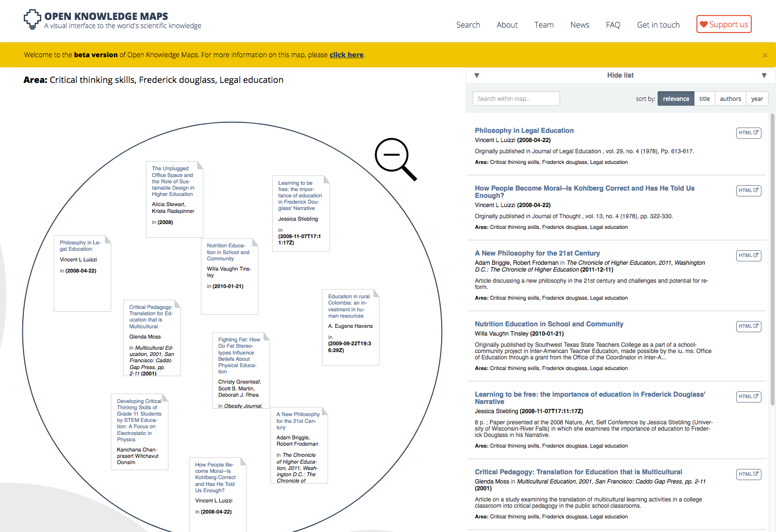This screenshot has height=532, width=776.
Task: Open 'Philosophy in Legal Education' list title
Action: click(x=524, y=130)
